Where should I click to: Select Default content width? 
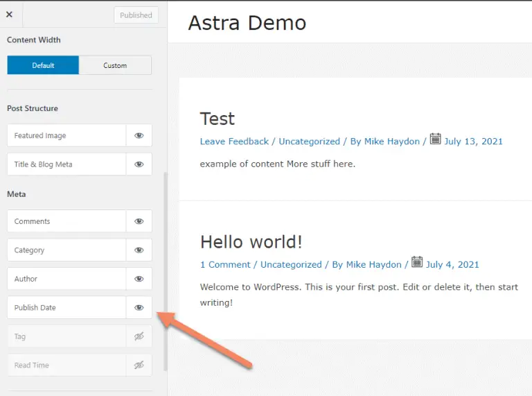point(43,65)
